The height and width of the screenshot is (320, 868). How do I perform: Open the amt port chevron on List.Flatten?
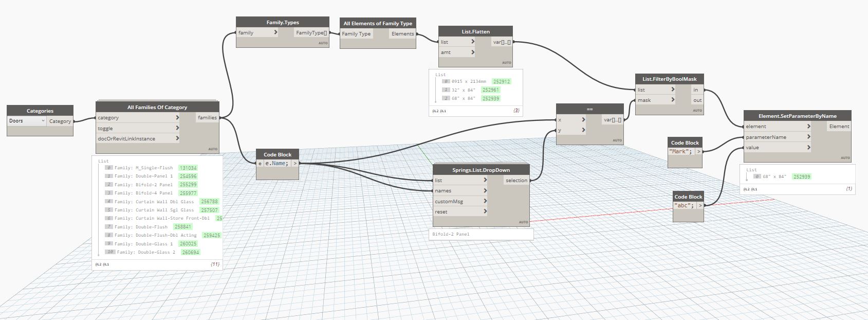tap(473, 52)
